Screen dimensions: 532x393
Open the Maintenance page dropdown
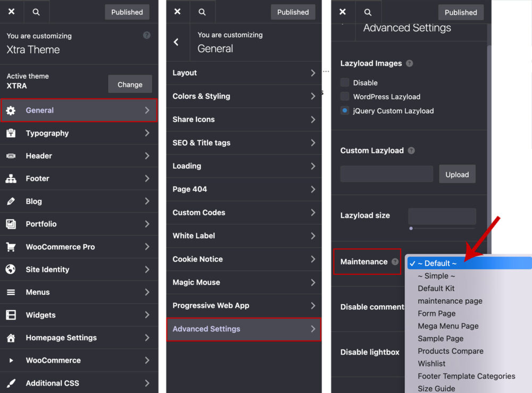tap(468, 263)
